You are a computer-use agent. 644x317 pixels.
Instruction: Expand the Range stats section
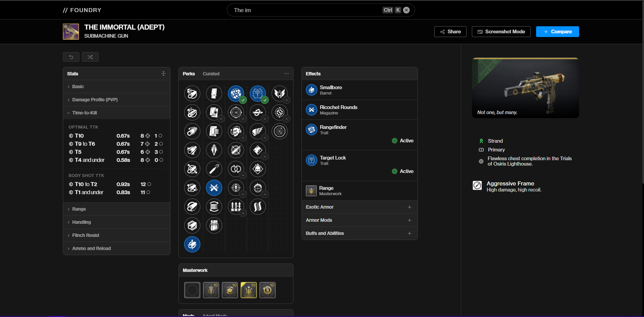[117, 209]
